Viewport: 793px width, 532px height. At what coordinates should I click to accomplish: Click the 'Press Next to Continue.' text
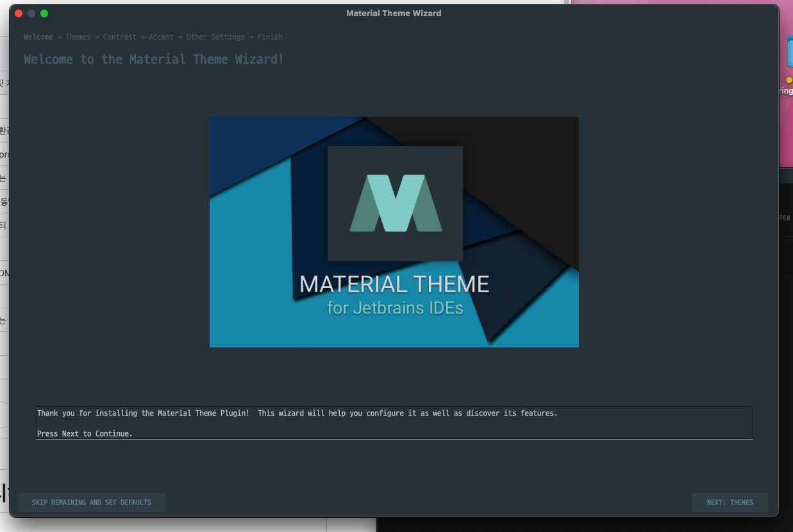click(x=85, y=434)
